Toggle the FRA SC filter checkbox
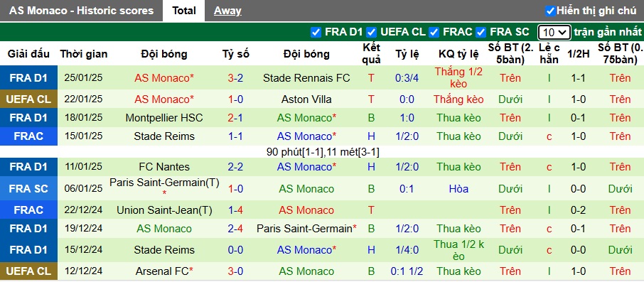The height and width of the screenshot is (282, 644). tap(481, 32)
